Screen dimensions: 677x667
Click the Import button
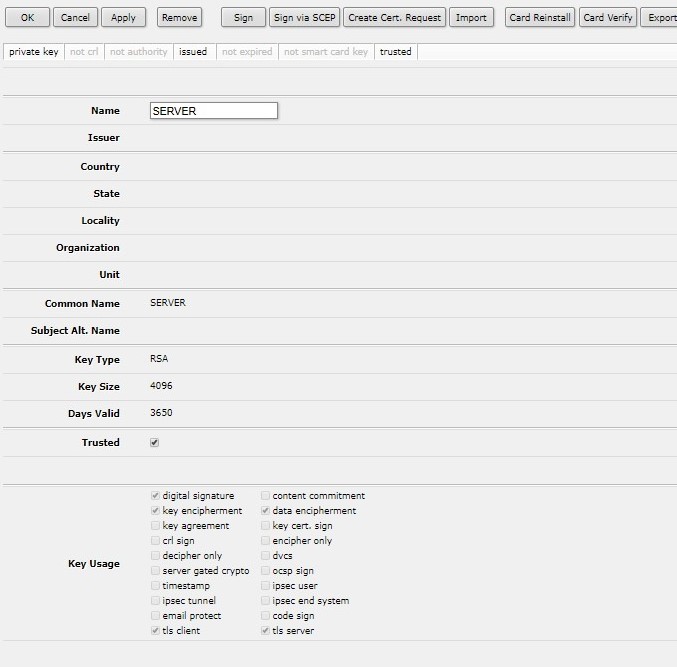[x=471, y=18]
